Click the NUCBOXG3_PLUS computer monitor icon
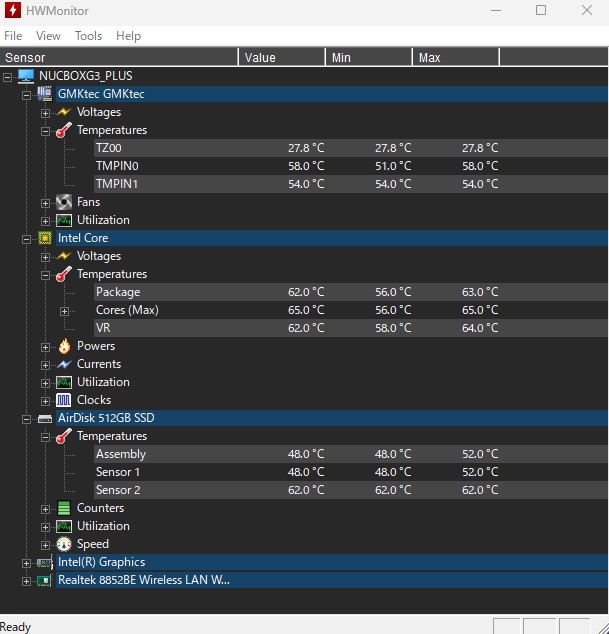Screen dimensions: 609x634 (26, 76)
